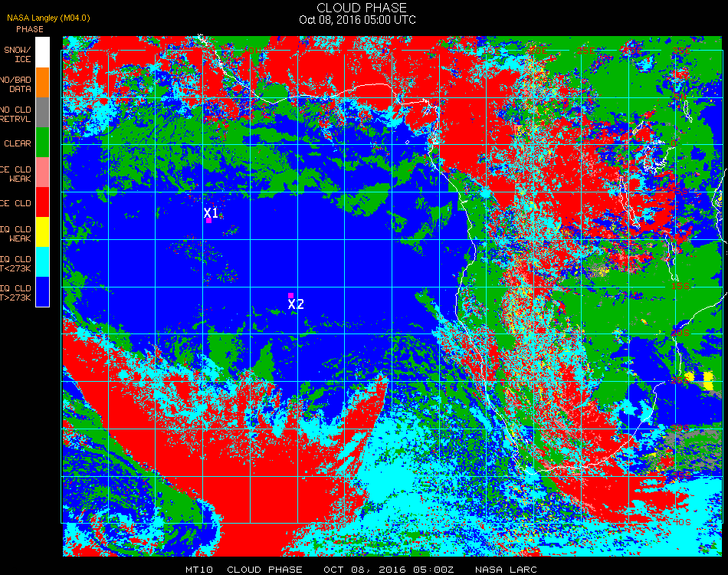Click the CLEAR legend label
The width and height of the screenshot is (728, 575).
tap(18, 143)
